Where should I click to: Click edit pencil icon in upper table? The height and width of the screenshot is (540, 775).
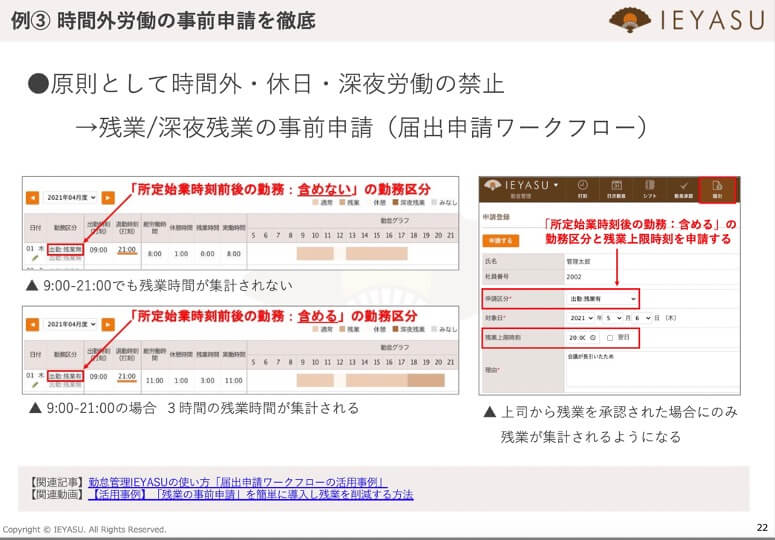pos(35,257)
